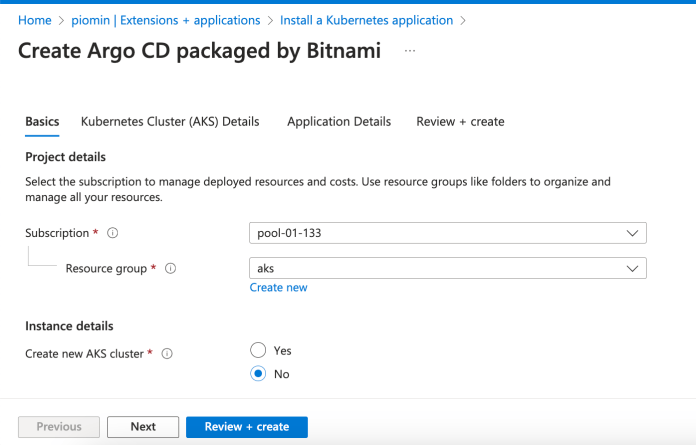
Task: Expand the Subscription dropdown pool-01-133
Action: [x=448, y=233]
